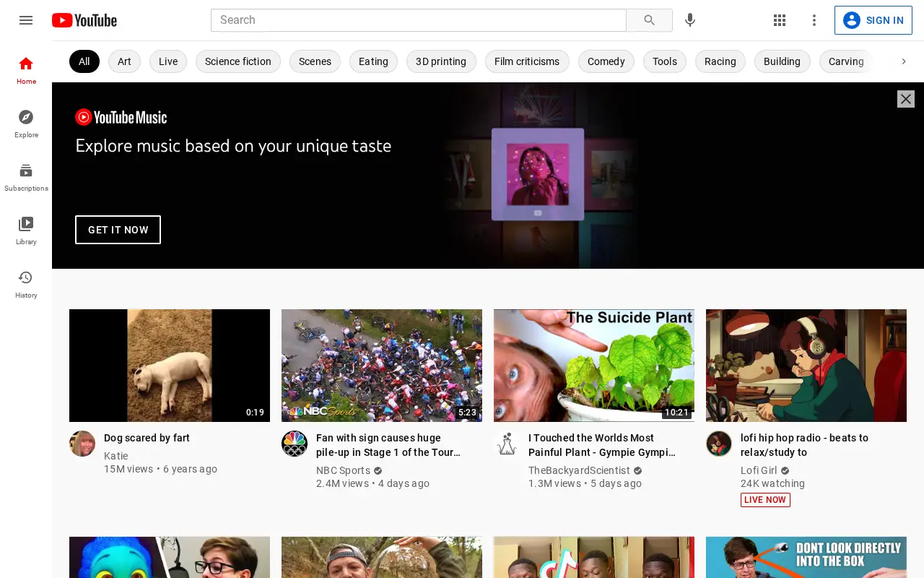Click the '24K watching' text
The image size is (924, 578).
pyautogui.click(x=772, y=483)
